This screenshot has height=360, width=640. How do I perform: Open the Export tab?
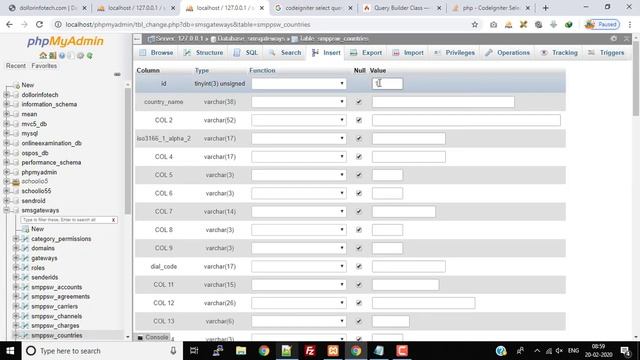[x=366, y=53]
